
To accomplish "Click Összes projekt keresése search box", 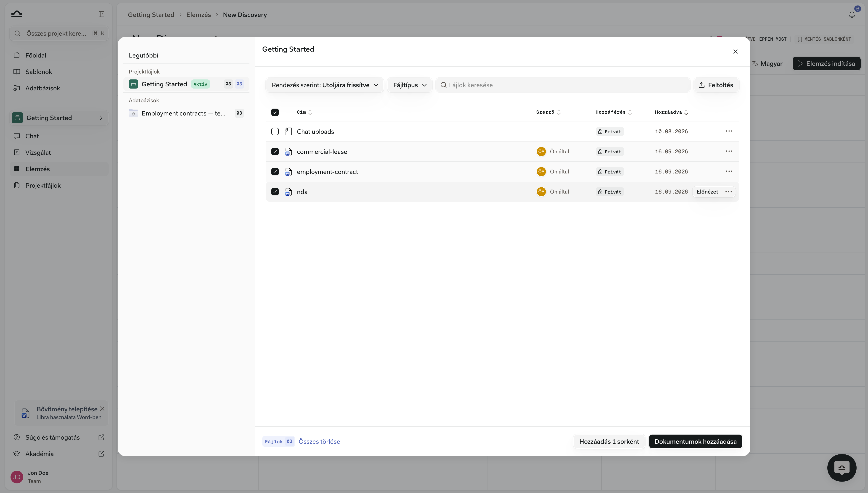I will pos(59,33).
